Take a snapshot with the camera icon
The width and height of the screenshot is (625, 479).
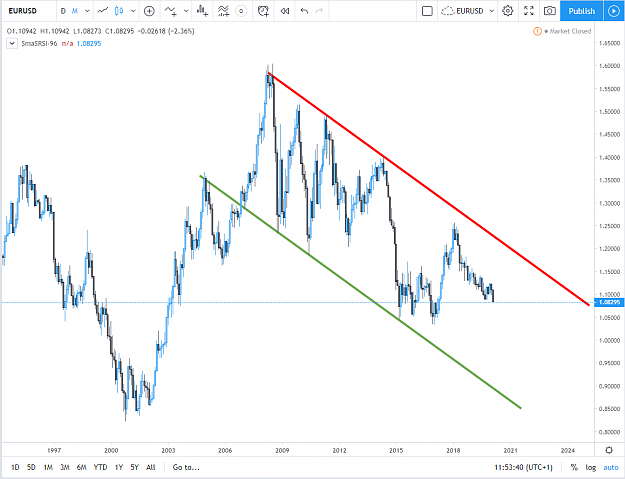(550, 11)
